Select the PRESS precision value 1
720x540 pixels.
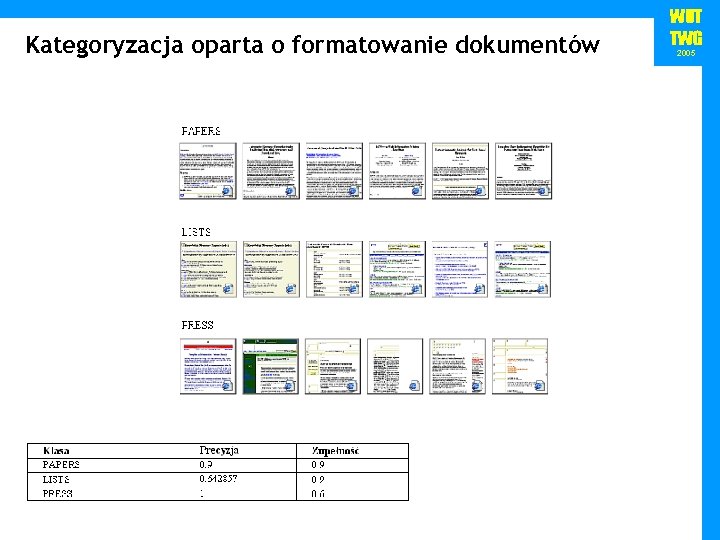(x=202, y=494)
